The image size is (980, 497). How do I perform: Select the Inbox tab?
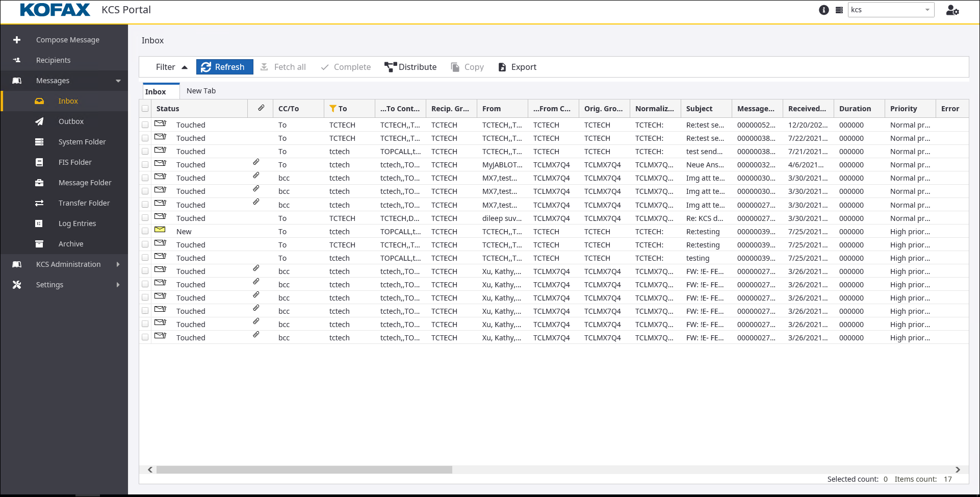pyautogui.click(x=161, y=91)
